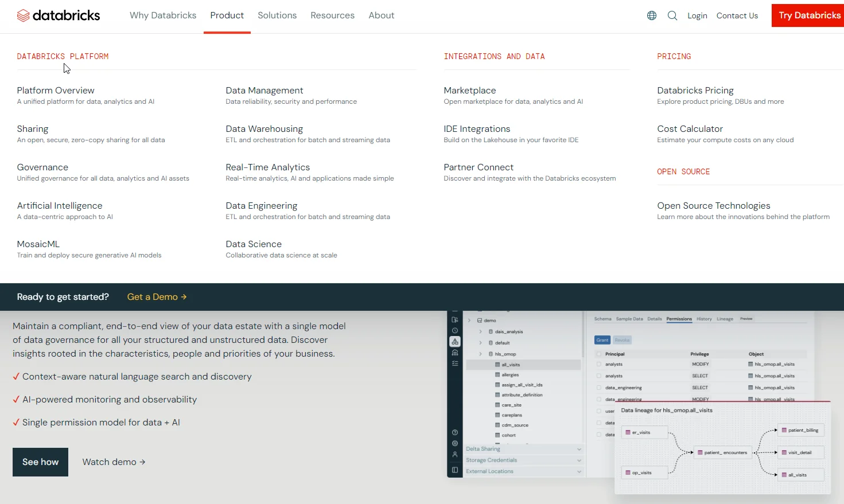Click the INTEGRATIONS AND DATA heading

click(x=494, y=56)
